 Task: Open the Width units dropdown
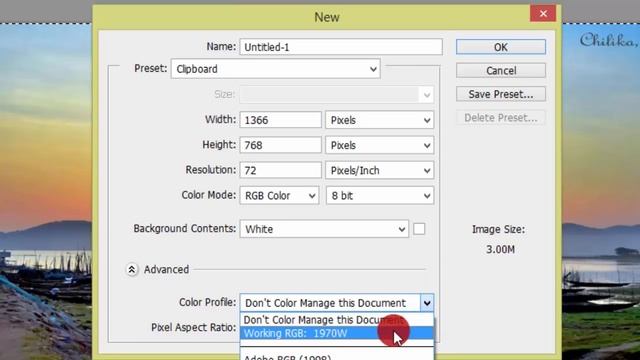click(x=380, y=120)
